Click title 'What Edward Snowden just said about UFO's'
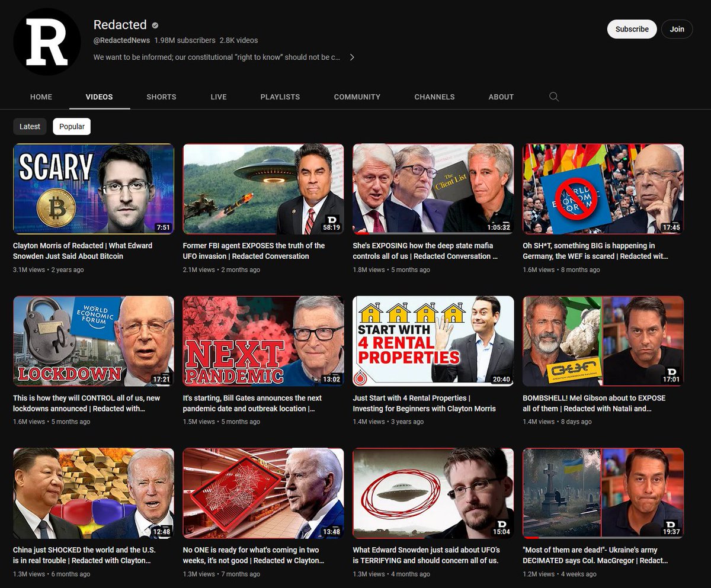The width and height of the screenshot is (711, 588). coord(426,555)
